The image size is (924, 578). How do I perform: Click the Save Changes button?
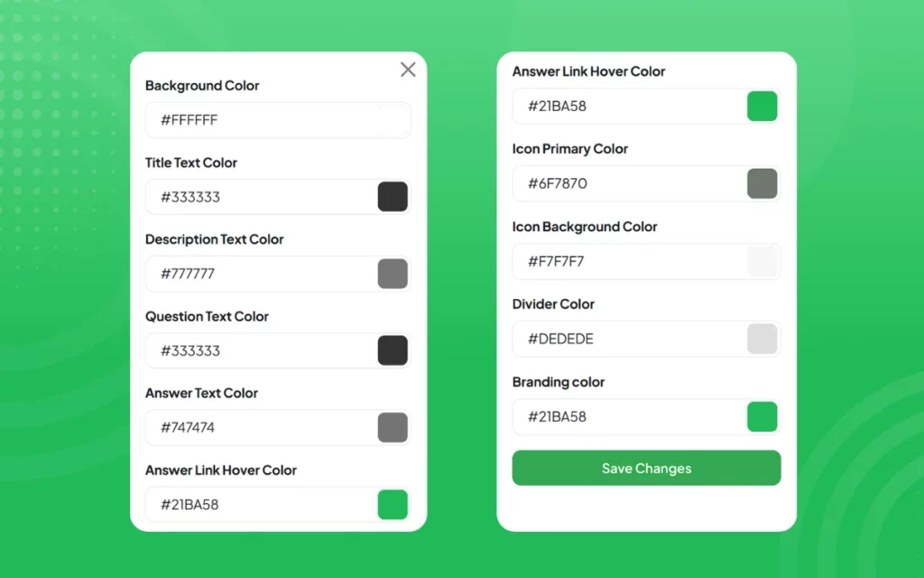tap(646, 469)
